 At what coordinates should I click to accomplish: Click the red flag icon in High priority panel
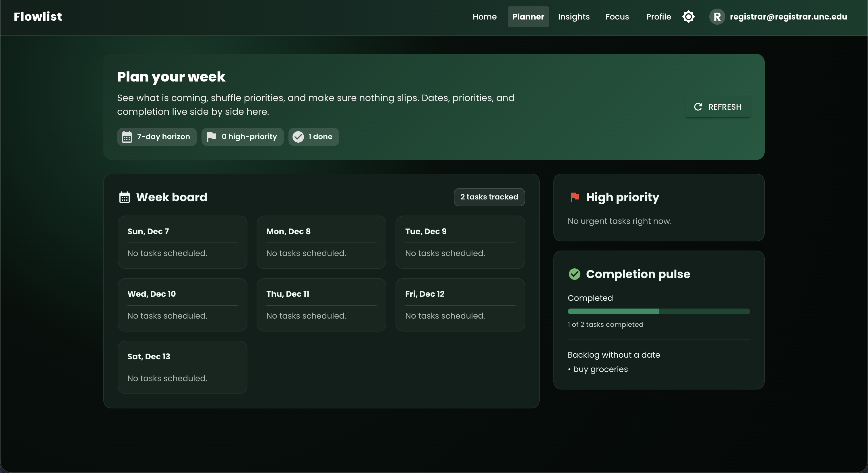[575, 198]
